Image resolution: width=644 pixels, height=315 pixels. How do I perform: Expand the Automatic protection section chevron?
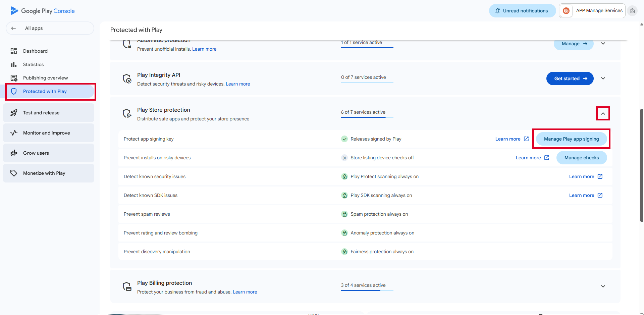coord(603,44)
